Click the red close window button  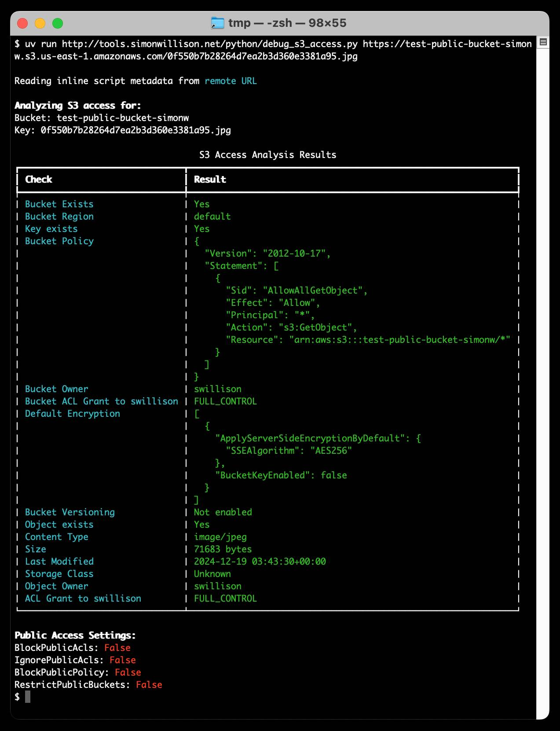click(x=22, y=23)
